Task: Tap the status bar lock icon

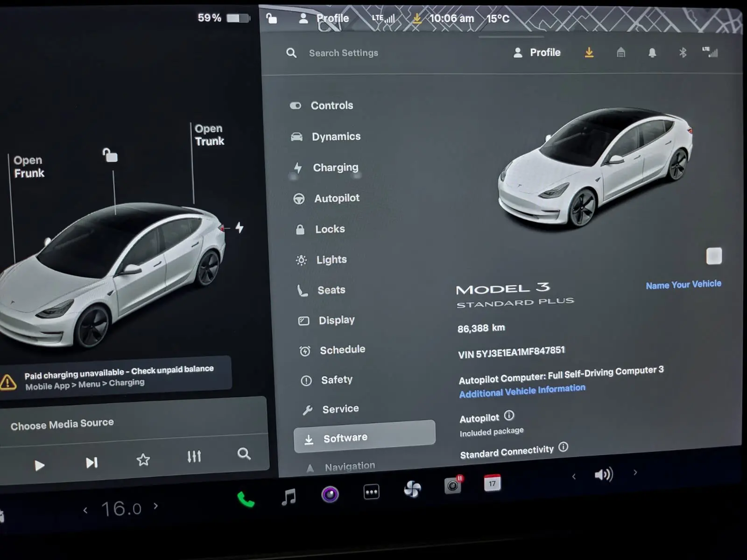Action: point(271,18)
